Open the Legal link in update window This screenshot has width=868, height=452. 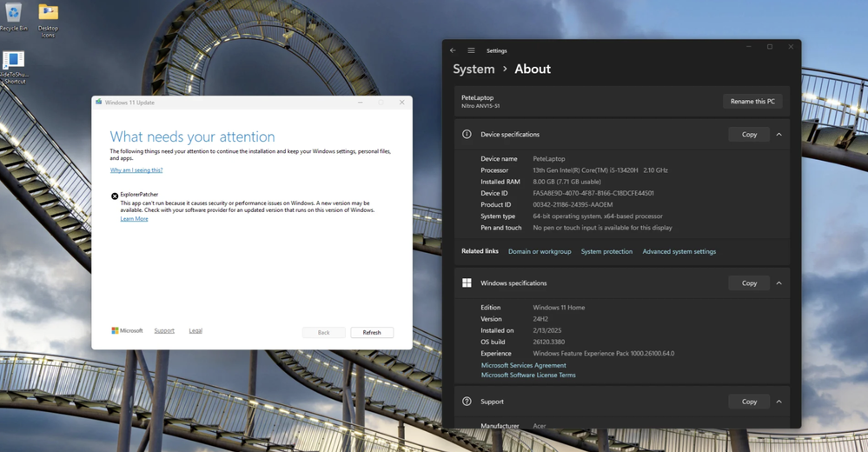(x=195, y=330)
